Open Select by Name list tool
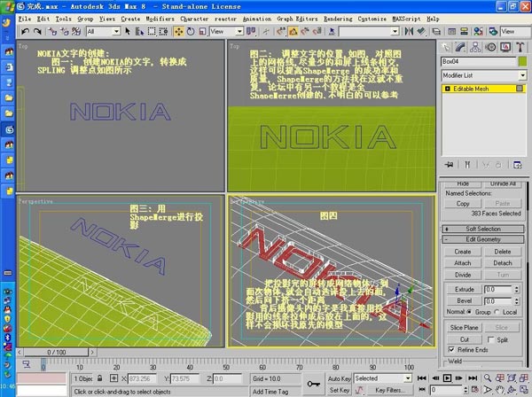 point(139,32)
